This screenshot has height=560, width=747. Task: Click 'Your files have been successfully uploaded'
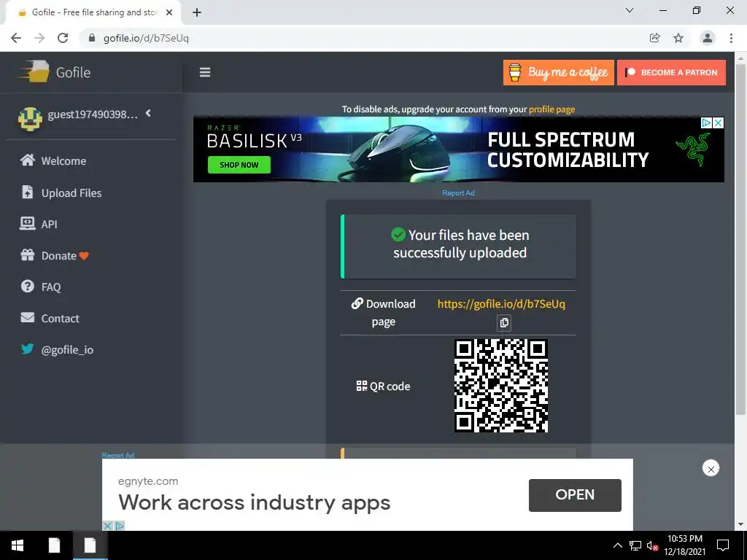click(460, 244)
